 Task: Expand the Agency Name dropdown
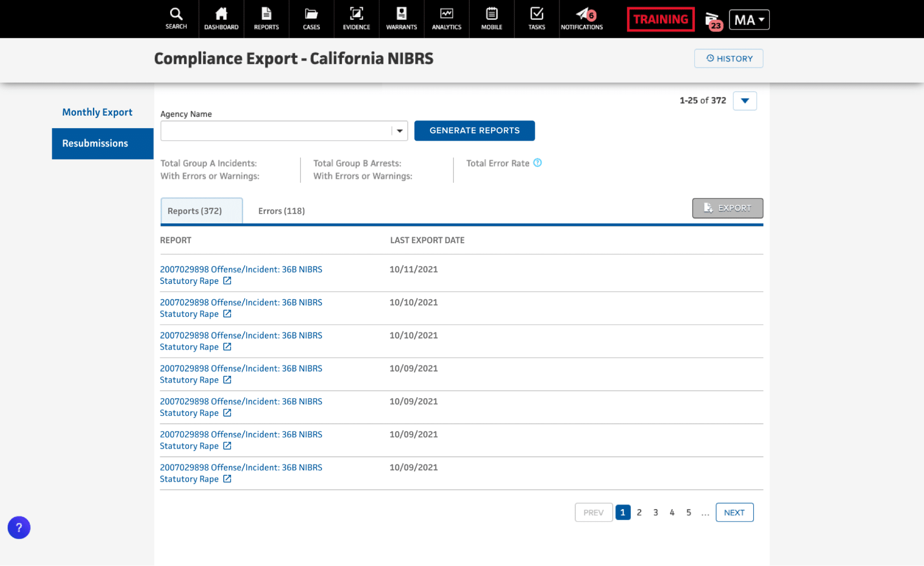(399, 131)
